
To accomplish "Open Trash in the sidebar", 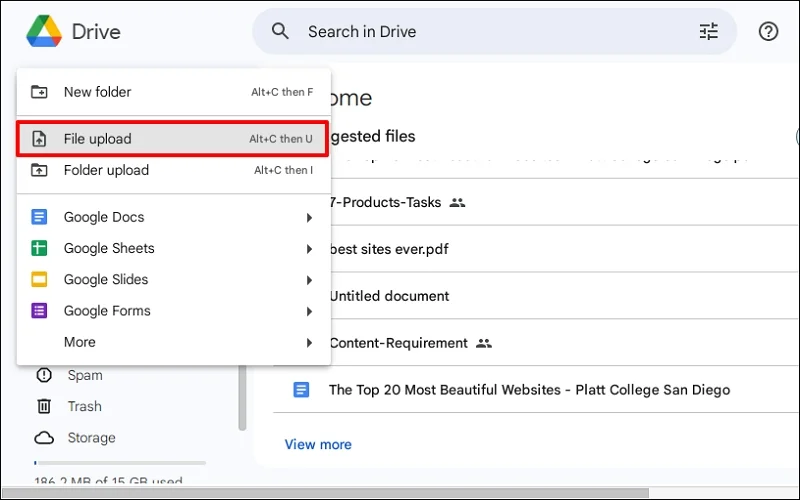I will tap(85, 406).
